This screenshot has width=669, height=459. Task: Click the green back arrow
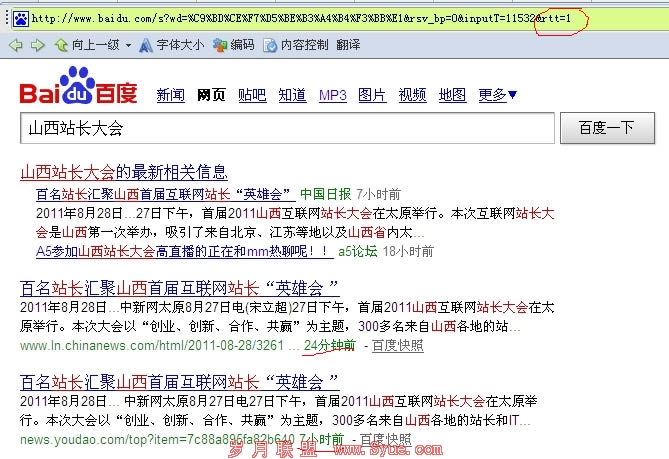click(x=15, y=45)
